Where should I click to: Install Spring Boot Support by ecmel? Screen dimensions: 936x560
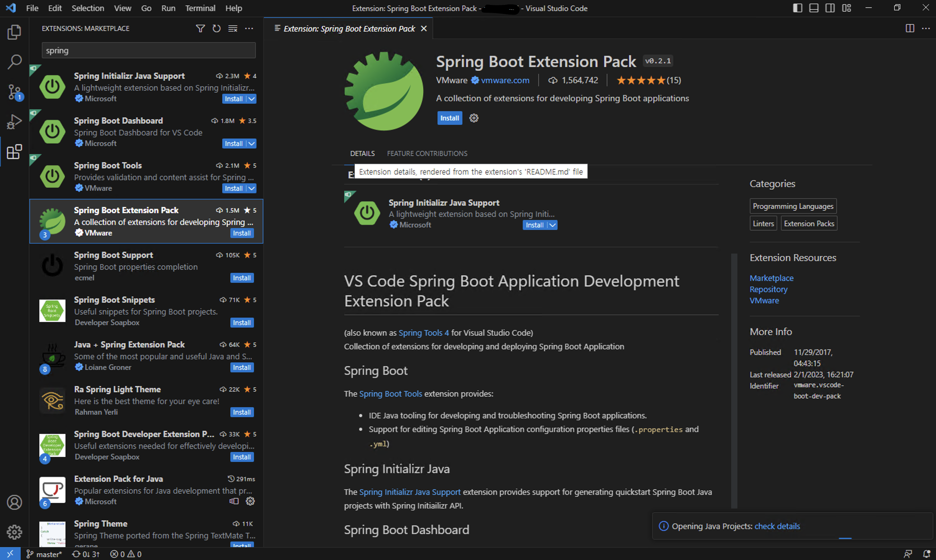coord(242,278)
